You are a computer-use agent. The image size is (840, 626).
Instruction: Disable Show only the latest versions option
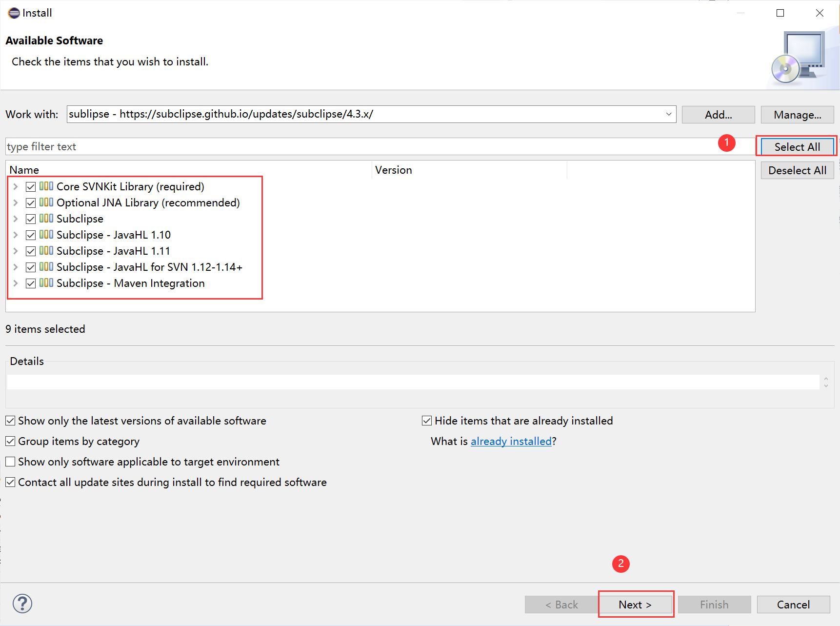[10, 421]
